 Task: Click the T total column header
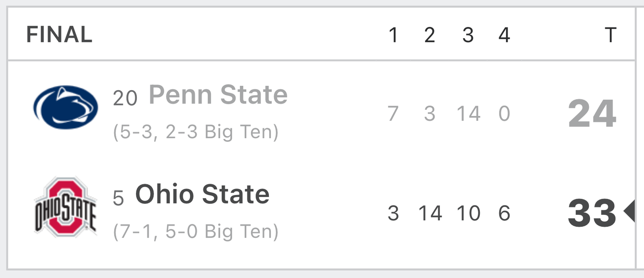click(611, 35)
